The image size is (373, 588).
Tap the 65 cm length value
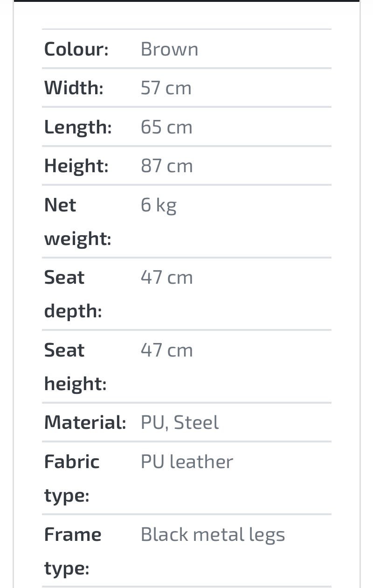[166, 127]
